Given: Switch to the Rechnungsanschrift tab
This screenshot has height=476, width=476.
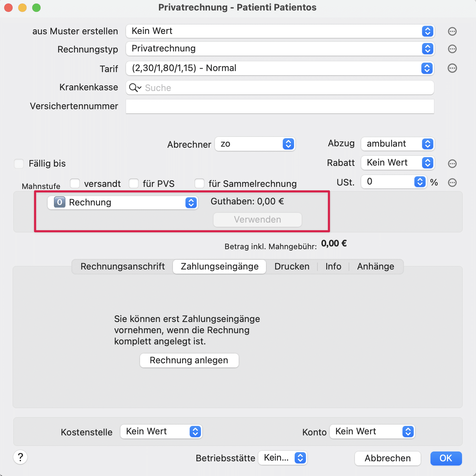Looking at the screenshot, I should [x=122, y=266].
